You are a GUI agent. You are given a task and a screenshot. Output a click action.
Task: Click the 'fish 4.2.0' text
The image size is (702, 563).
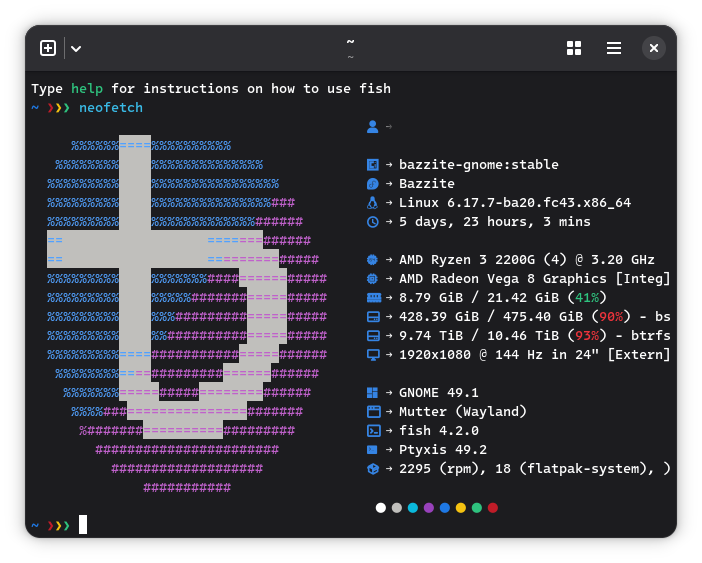click(x=439, y=431)
